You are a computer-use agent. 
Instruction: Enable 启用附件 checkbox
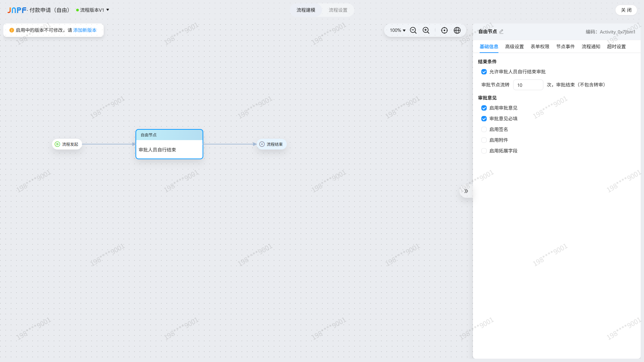click(484, 140)
